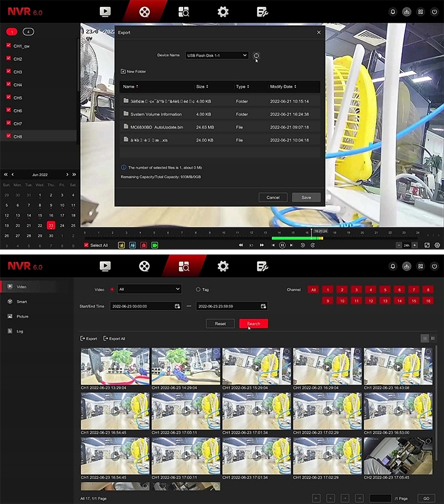Click the green recording segment on timeline

coord(290,238)
